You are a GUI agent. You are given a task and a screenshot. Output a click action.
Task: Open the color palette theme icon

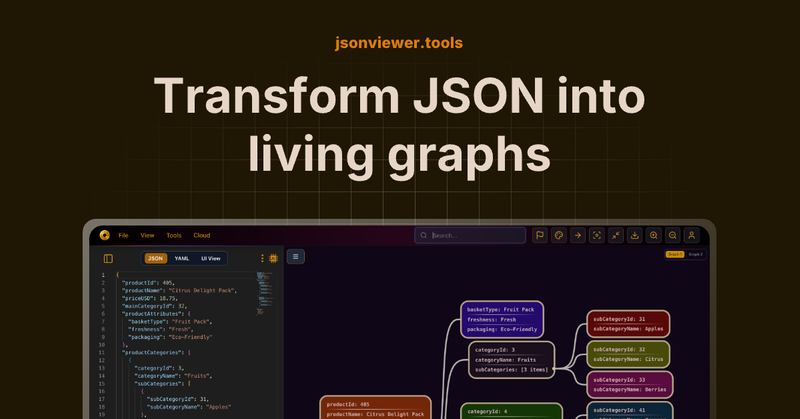pos(559,235)
